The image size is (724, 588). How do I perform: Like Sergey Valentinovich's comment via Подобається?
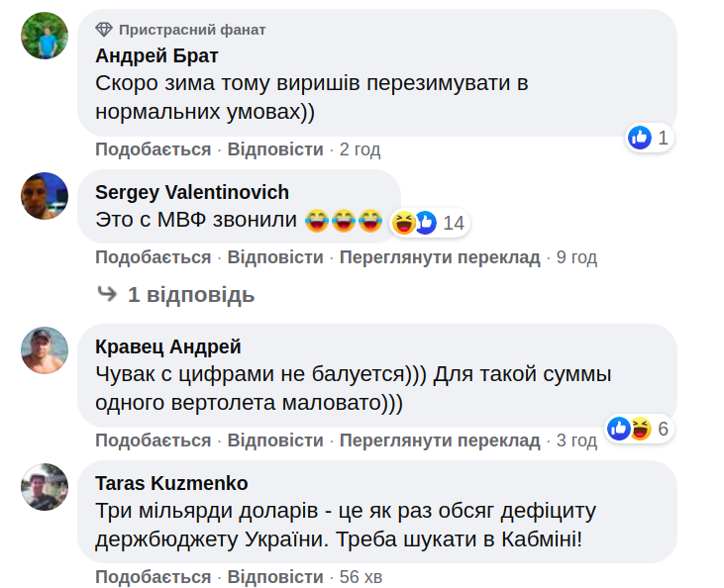coord(153,257)
